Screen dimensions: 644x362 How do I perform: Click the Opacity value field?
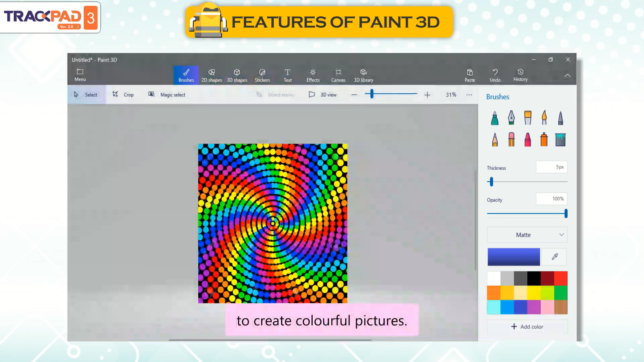coord(551,199)
